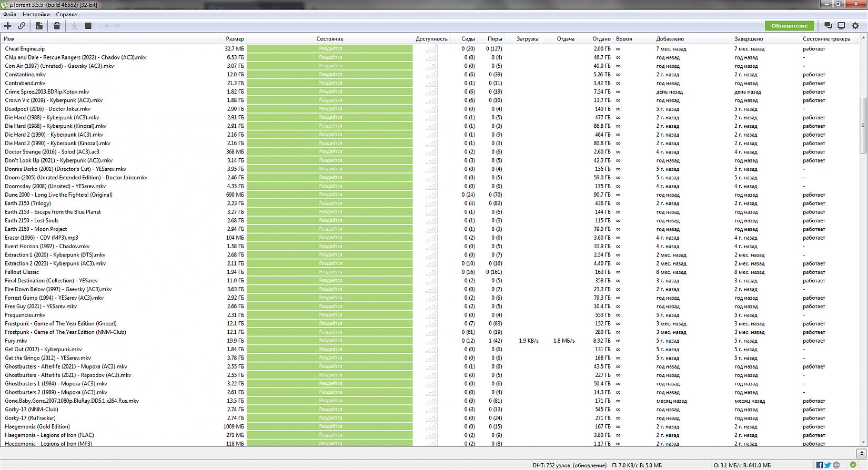Select Forrest Gump (1994) - YESarev (AC3).mkv
Viewport: 868px width, 470px height.
(54, 298)
